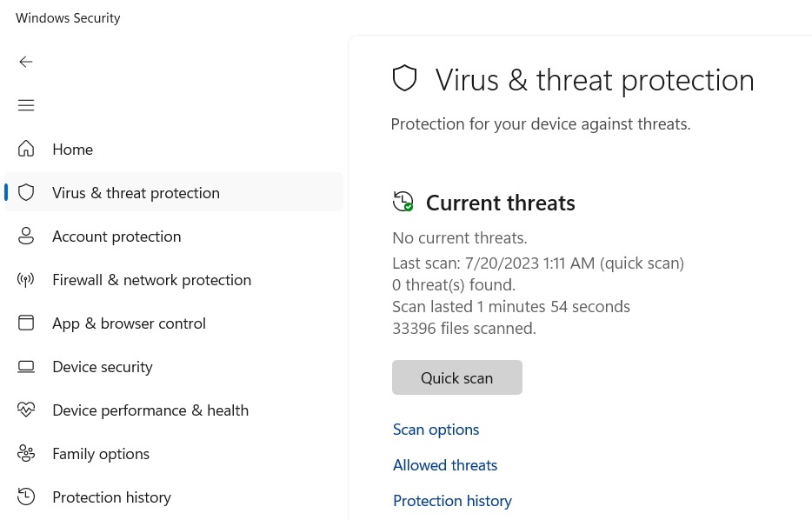The height and width of the screenshot is (520, 812).
Task: Click the Virus & threat protection shield icon
Action: [x=26, y=192]
